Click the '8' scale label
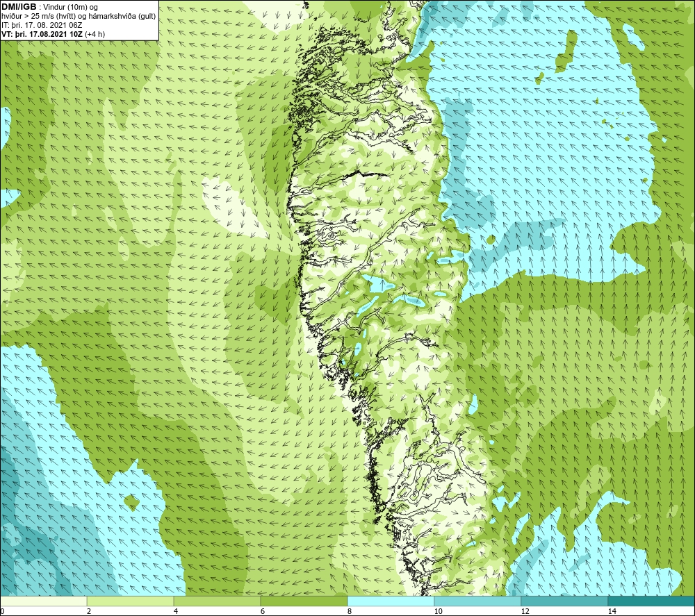 click(x=350, y=611)
